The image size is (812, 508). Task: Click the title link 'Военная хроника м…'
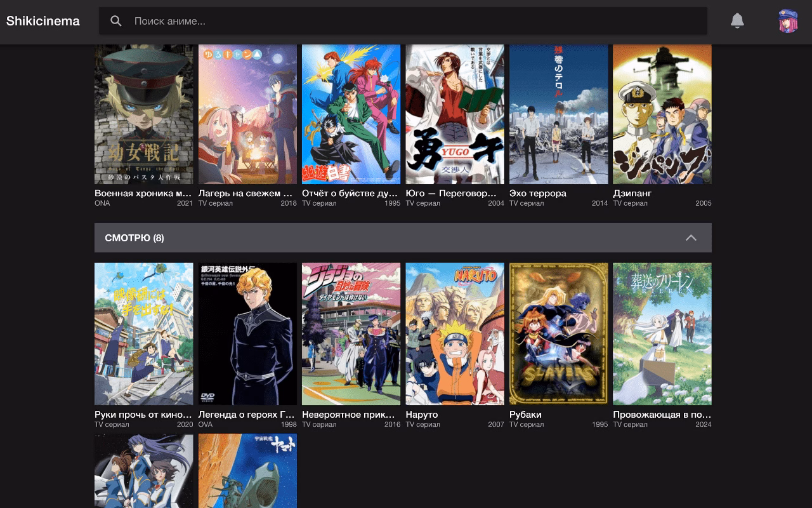pyautogui.click(x=143, y=193)
